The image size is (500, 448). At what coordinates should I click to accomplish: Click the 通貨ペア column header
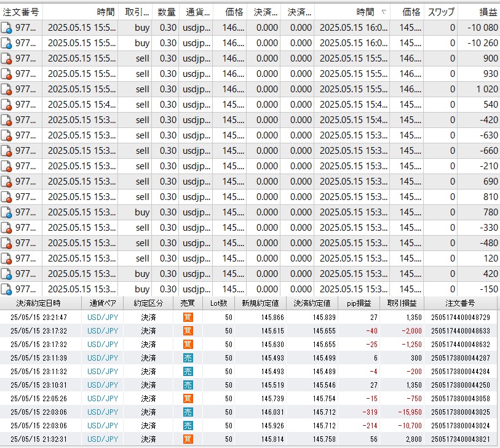tap(103, 303)
